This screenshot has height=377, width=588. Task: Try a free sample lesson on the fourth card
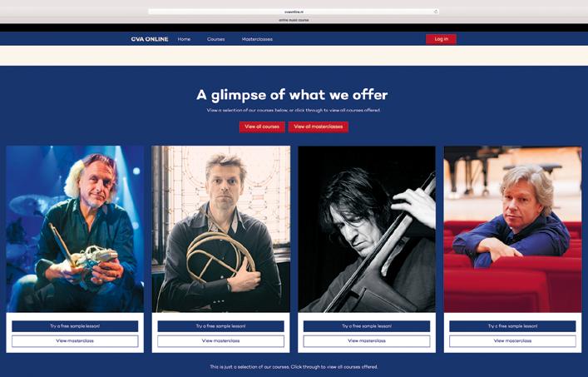(512, 326)
